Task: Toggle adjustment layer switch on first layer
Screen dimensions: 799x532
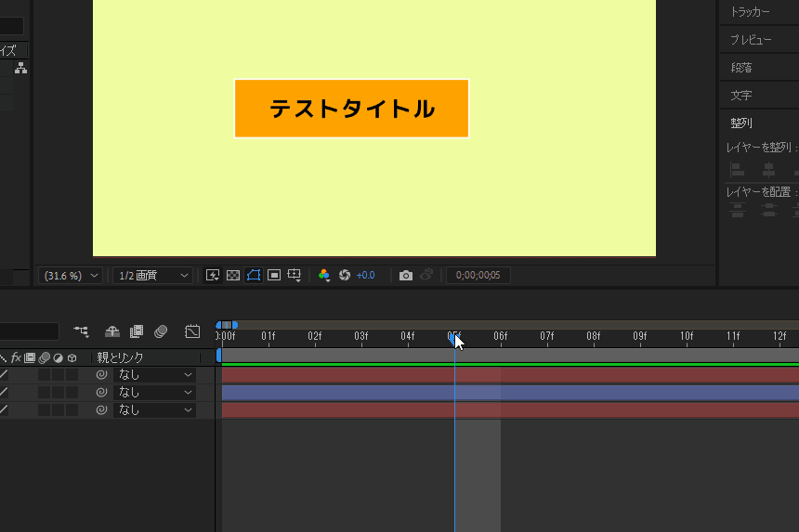Action: coord(59,375)
